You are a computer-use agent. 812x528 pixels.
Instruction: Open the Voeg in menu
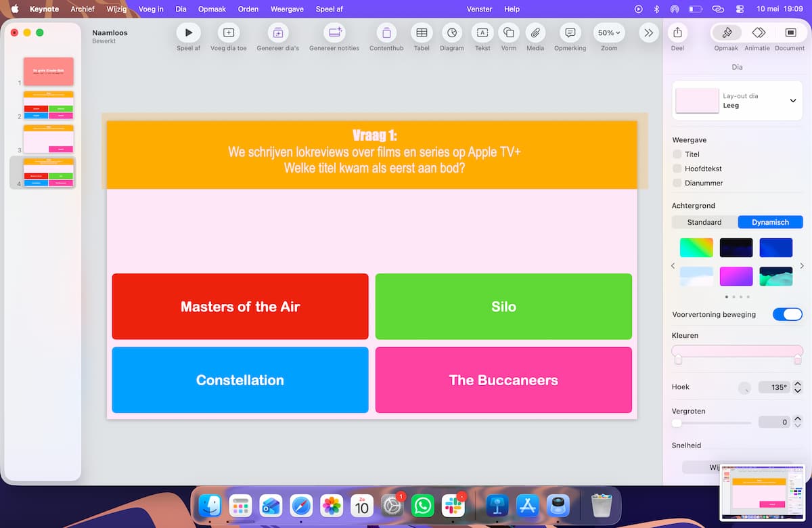coord(151,9)
